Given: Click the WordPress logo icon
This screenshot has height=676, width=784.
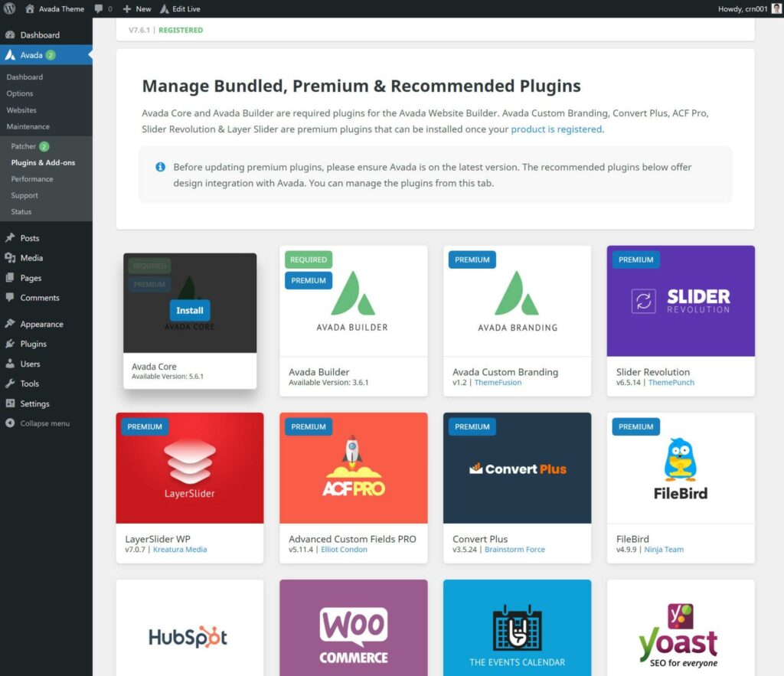Looking at the screenshot, I should [x=9, y=8].
